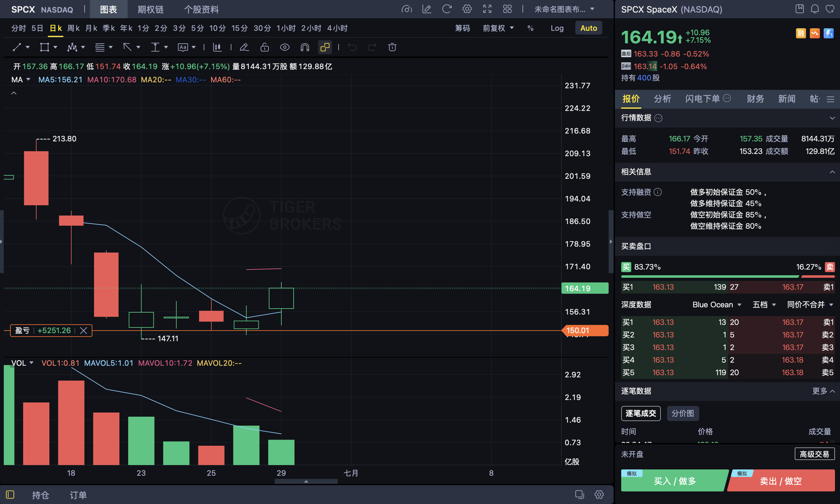Viewport: 840px width, 504px height.
Task: Select the line drawing tool
Action: click(x=17, y=47)
